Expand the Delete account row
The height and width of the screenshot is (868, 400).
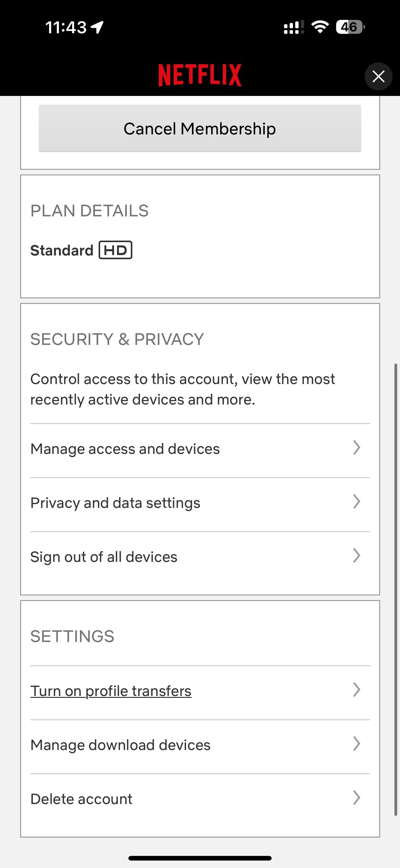[x=356, y=798]
